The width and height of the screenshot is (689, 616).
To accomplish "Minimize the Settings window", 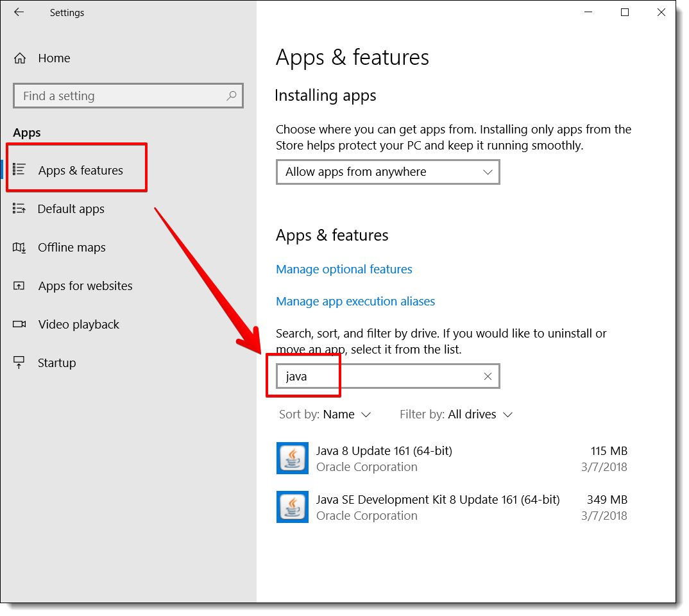I will (x=588, y=12).
